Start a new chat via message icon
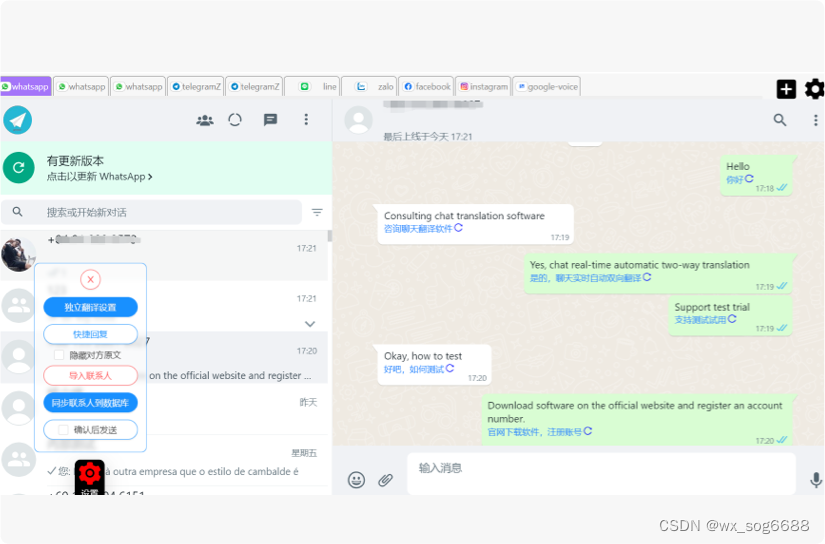 point(270,120)
